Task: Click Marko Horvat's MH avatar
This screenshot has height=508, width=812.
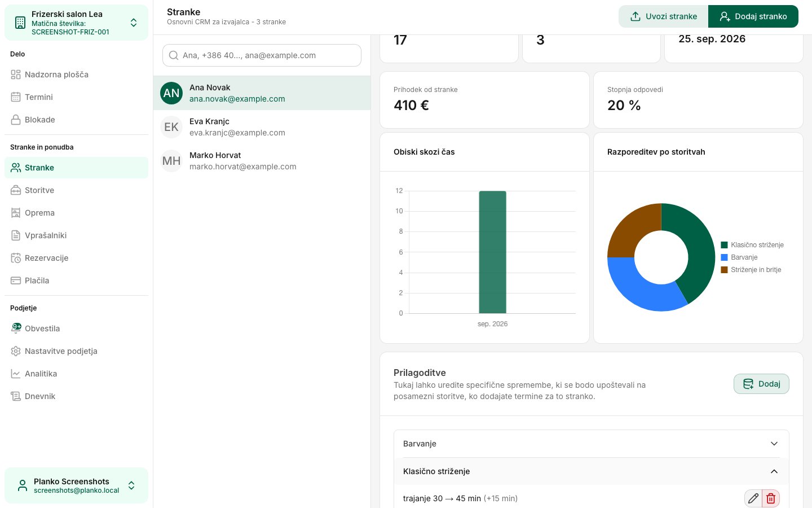Action: tap(171, 161)
